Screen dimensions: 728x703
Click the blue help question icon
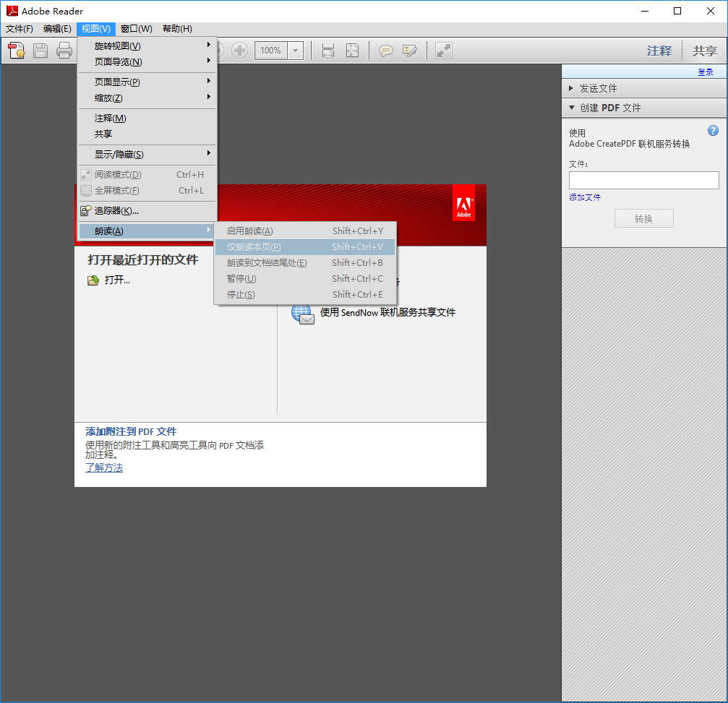(713, 131)
